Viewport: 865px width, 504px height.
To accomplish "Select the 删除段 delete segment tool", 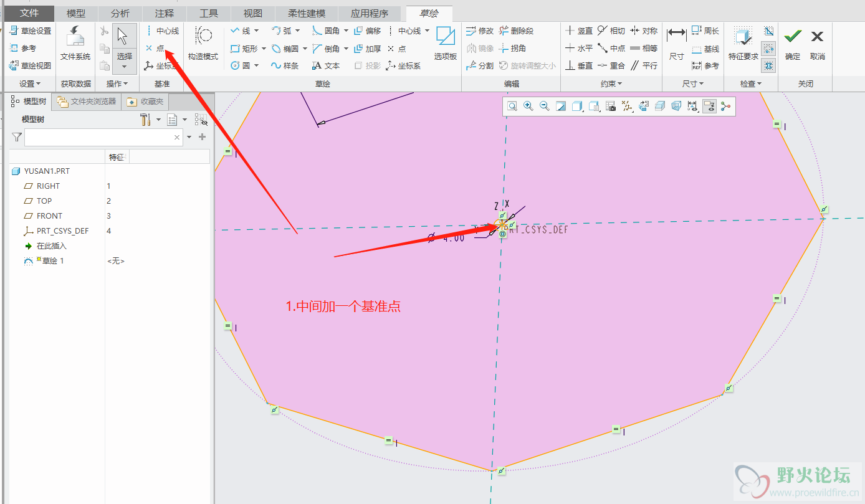I will (x=516, y=31).
